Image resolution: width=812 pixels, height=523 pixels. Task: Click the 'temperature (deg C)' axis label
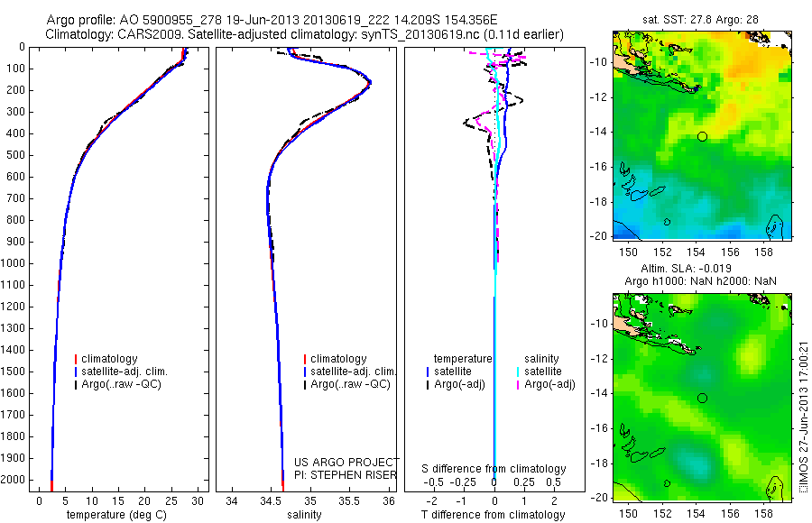click(116, 515)
